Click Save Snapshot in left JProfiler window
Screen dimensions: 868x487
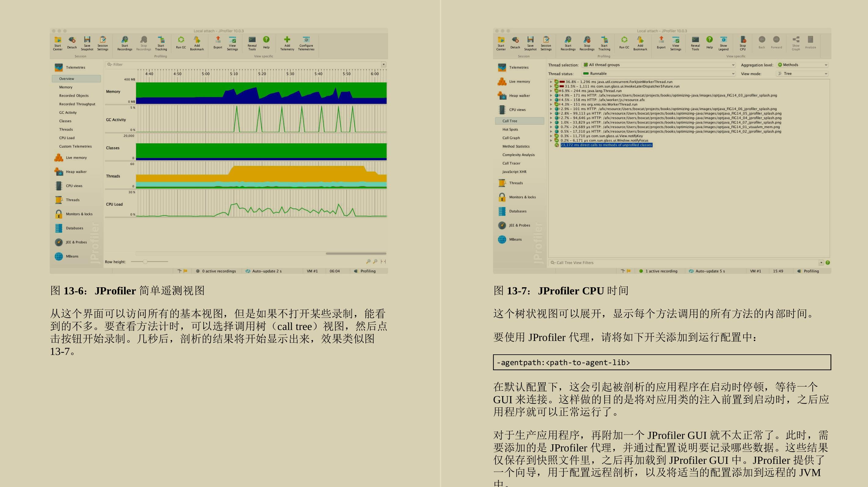87,43
